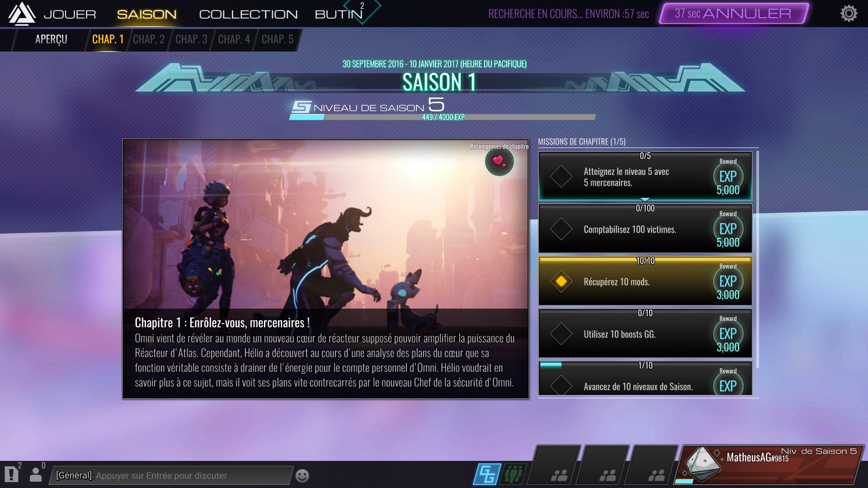Open the emoji picker in chat

pos(302,475)
